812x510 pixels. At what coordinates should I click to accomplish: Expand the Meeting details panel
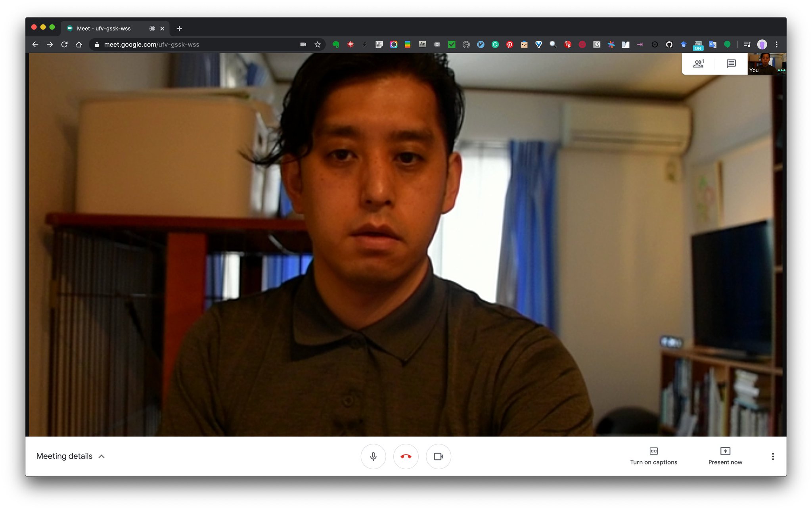pos(71,456)
